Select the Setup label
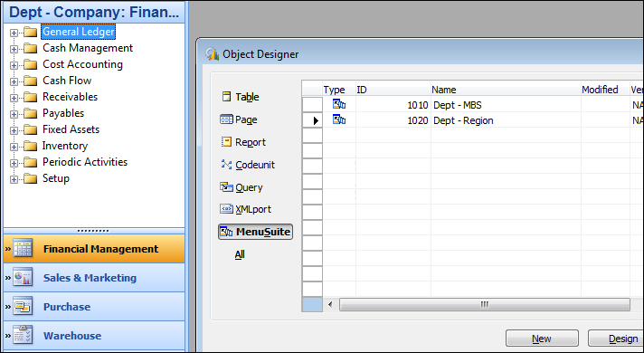This screenshot has width=644, height=353. pos(56,178)
